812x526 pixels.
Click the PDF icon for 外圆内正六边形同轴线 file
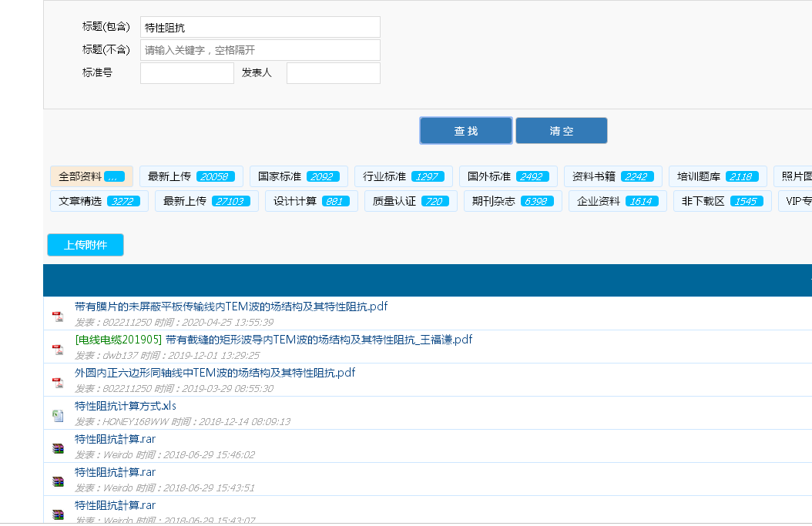point(58,383)
